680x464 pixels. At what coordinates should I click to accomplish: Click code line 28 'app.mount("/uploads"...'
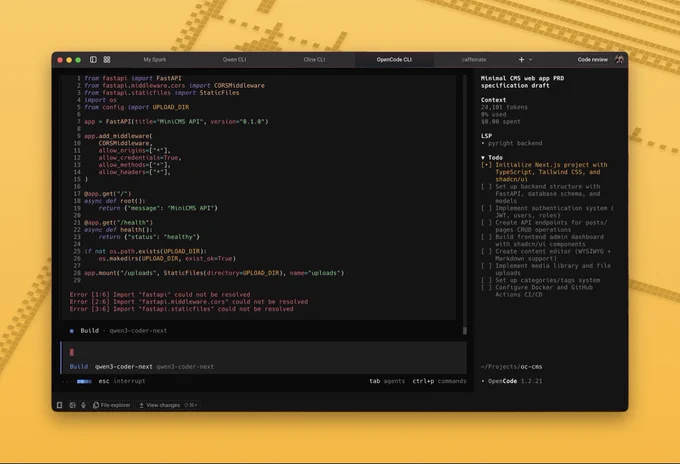(214, 273)
